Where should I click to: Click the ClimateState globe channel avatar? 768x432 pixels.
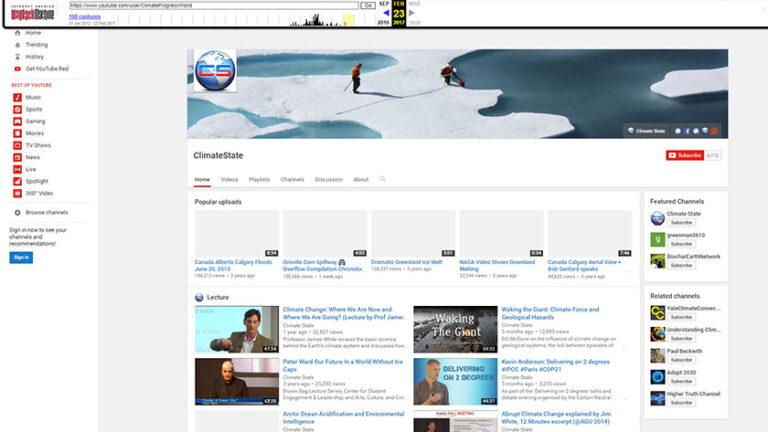(x=214, y=71)
